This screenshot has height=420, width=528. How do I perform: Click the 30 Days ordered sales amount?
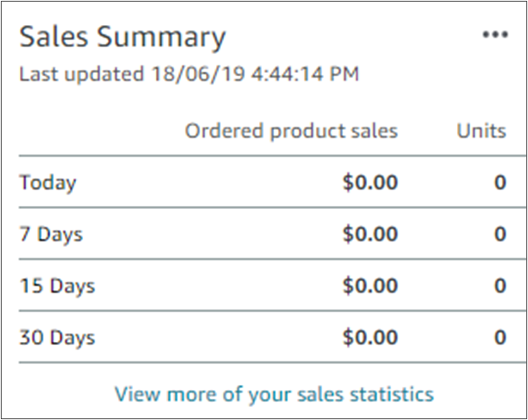point(370,337)
